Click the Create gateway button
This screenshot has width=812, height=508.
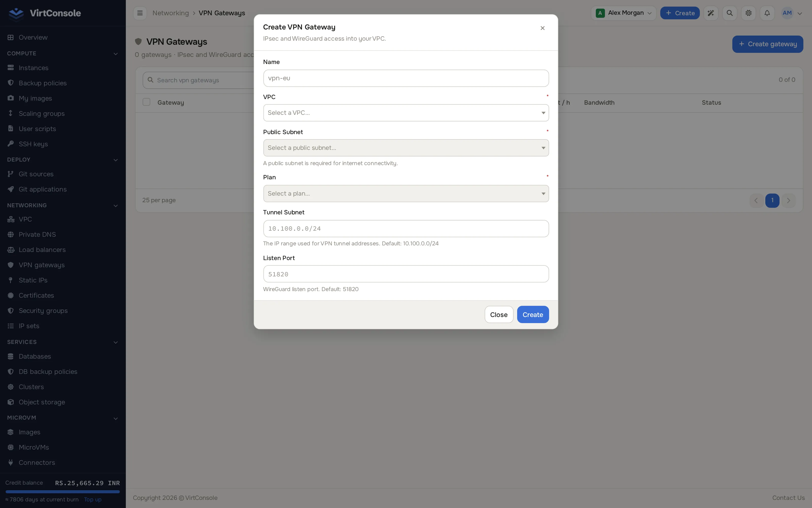768,44
